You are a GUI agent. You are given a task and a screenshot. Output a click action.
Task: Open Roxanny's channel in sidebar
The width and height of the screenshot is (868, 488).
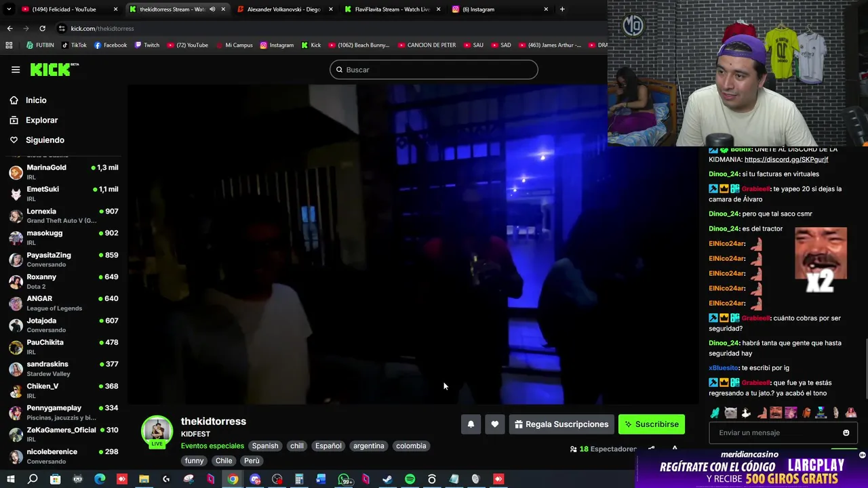point(63,281)
